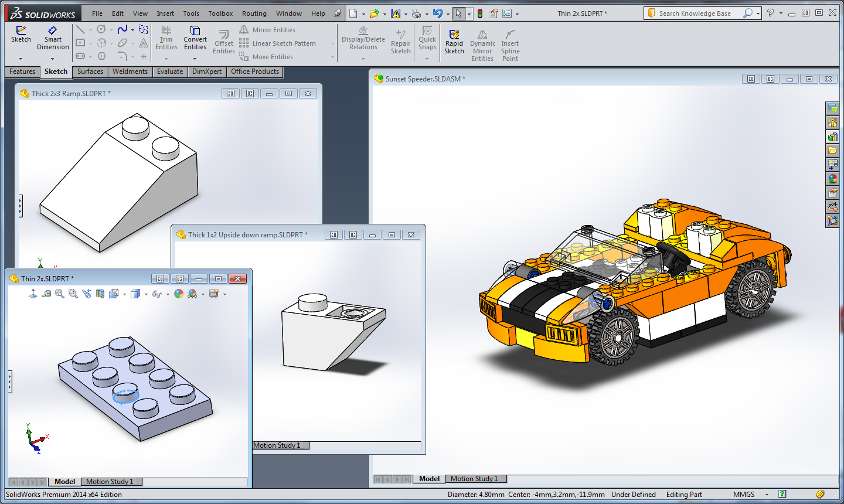Select the Polygon sketch tool
The height and width of the screenshot is (504, 844).
tap(101, 56)
